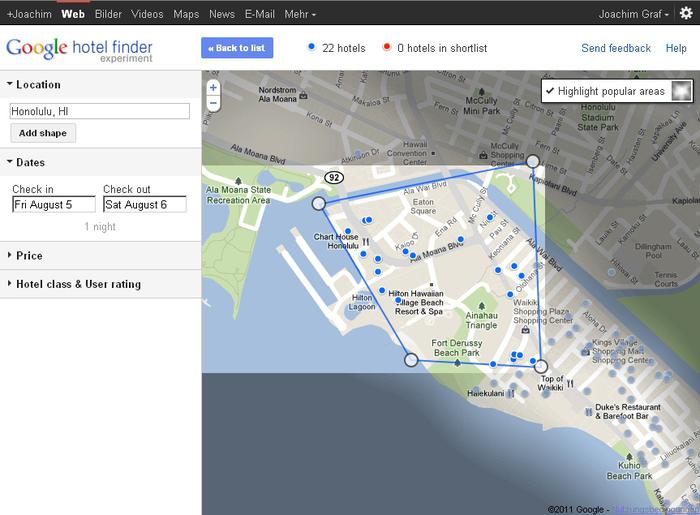The height and width of the screenshot is (515, 700).
Task: Go to Videos in the top bar
Action: tap(147, 14)
